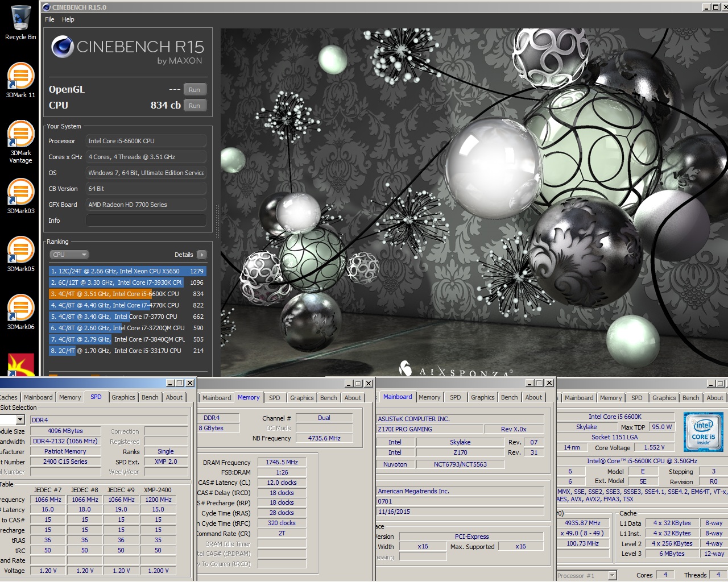Select the Core i7-3930K ranking entry
This screenshot has width=728, height=582.
point(127,282)
